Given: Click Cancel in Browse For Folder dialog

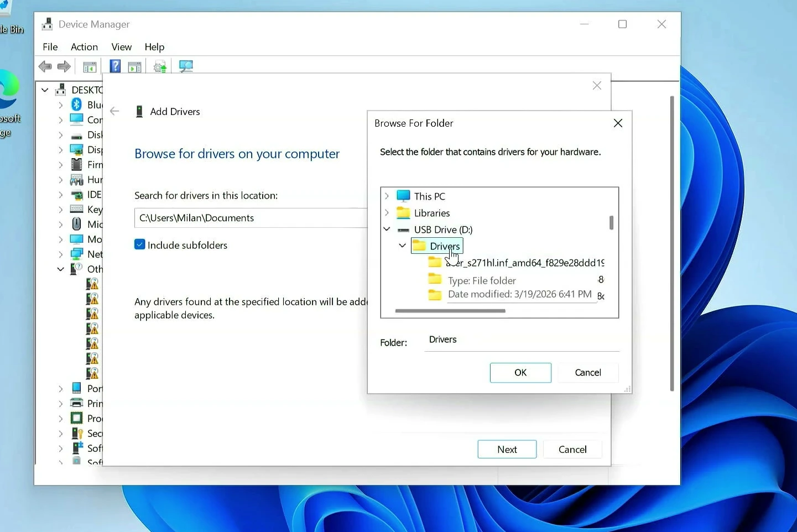Looking at the screenshot, I should [588, 372].
